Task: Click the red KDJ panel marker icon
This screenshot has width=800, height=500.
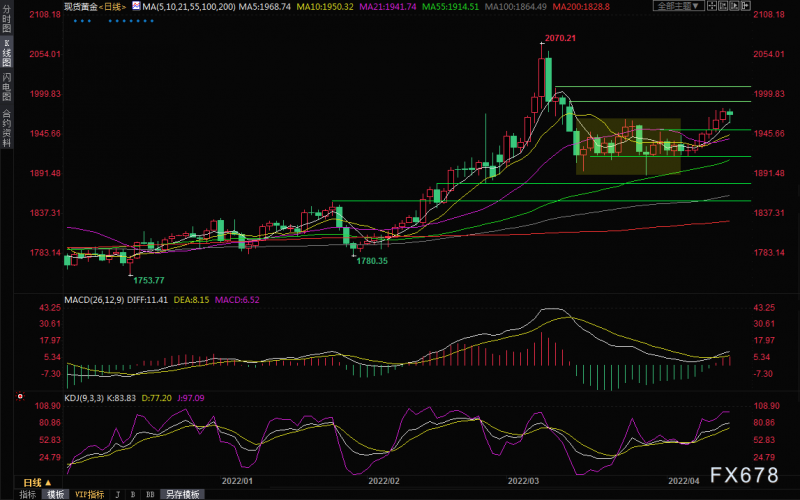Action: pos(20,396)
